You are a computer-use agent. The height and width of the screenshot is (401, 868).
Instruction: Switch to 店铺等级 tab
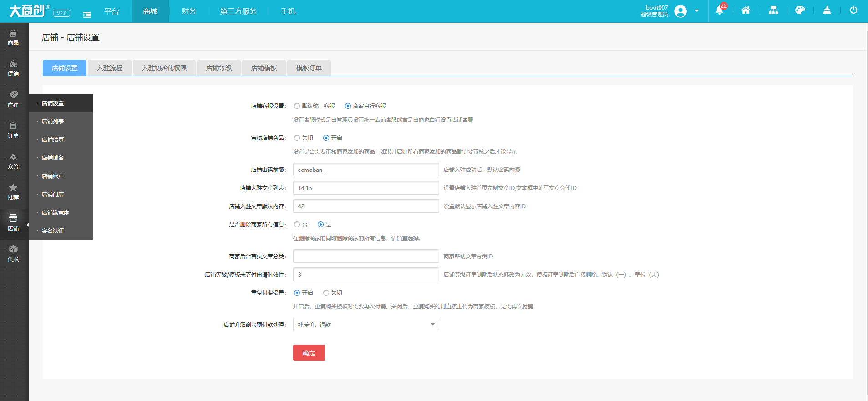coord(218,68)
